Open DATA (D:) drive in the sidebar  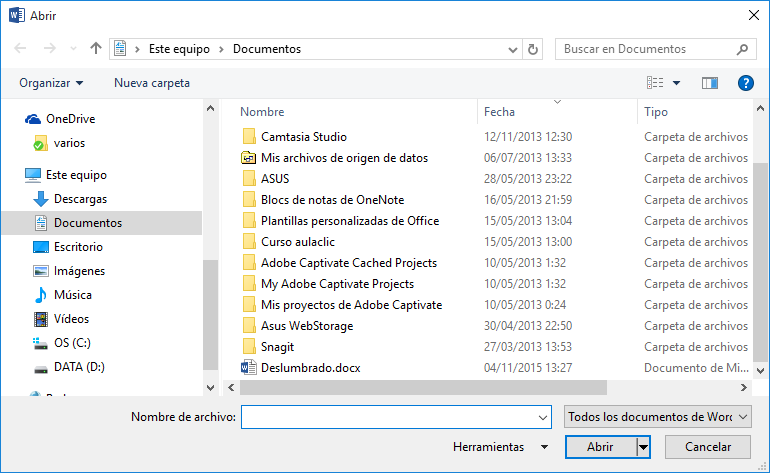(x=68, y=367)
